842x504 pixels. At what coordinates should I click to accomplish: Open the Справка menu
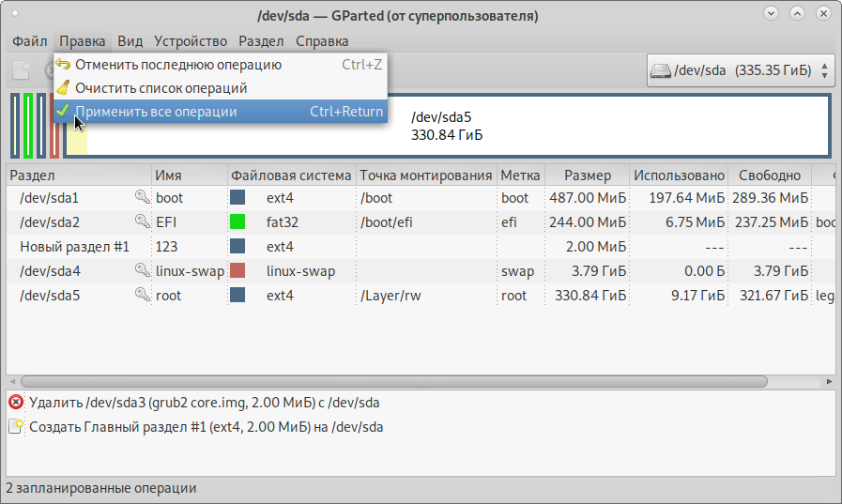pos(322,41)
